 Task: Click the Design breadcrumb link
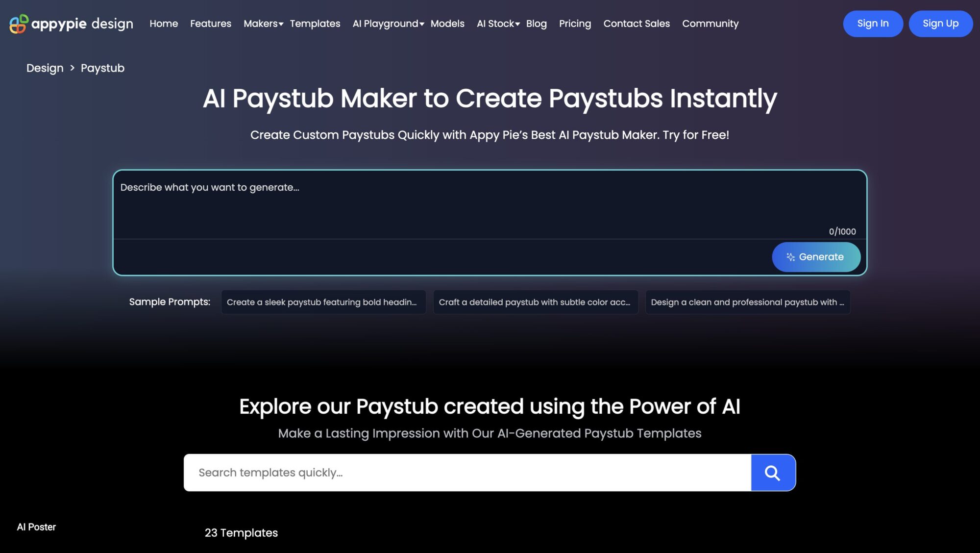pos(45,68)
